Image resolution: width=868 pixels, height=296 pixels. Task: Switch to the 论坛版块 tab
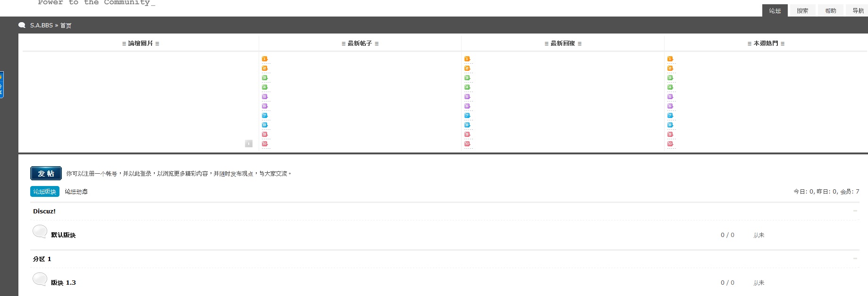[45, 192]
